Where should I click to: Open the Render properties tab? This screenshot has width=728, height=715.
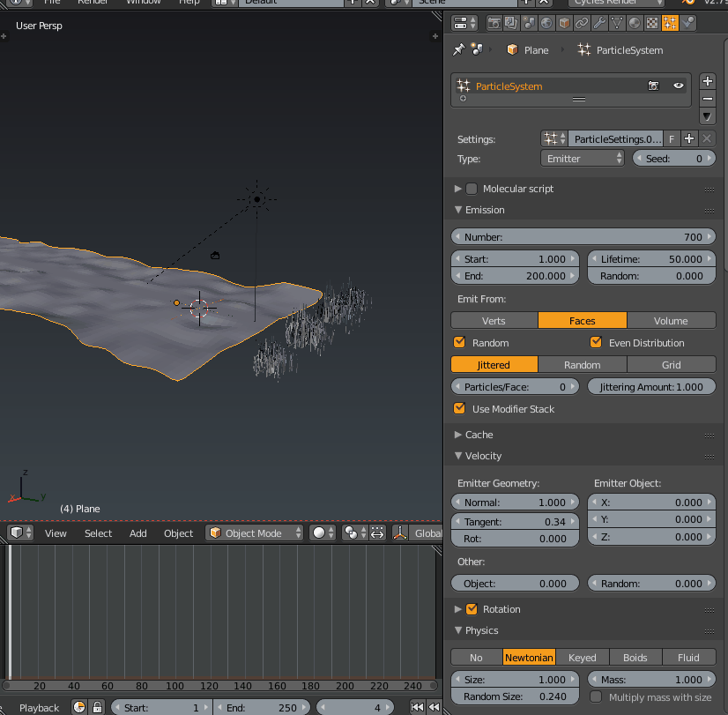494,23
